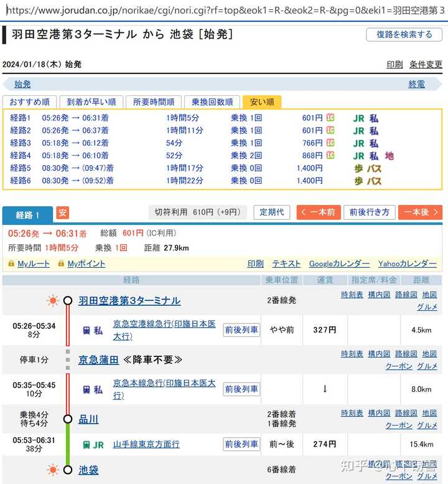Viewport: 448px width, 484px height.
Task: Open the 京急空港線急行(印旛日本医大行) link
Action: 164,330
